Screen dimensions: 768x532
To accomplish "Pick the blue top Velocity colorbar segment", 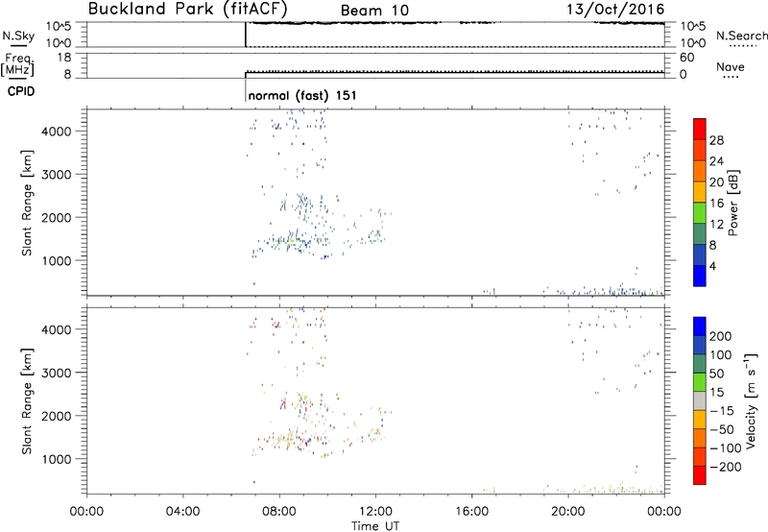I will (700, 326).
